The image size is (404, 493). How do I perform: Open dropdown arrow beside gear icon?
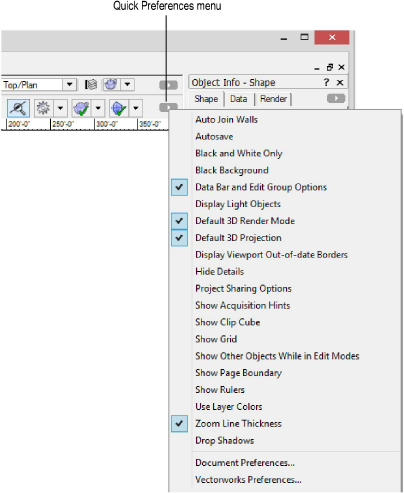click(60, 108)
